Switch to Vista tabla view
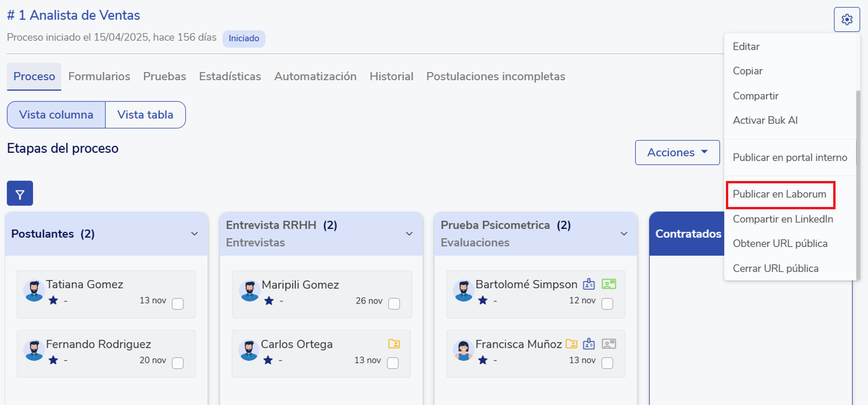 coord(145,115)
